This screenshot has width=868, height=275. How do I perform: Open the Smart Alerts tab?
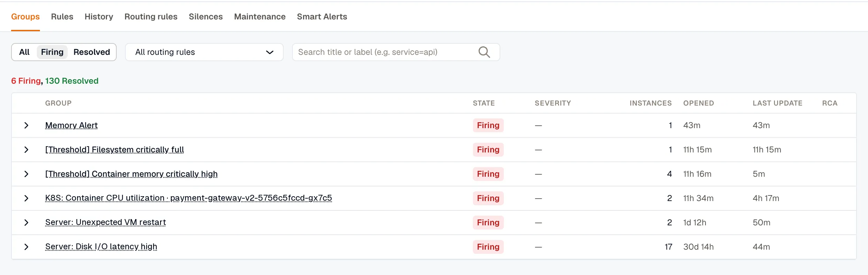(322, 17)
